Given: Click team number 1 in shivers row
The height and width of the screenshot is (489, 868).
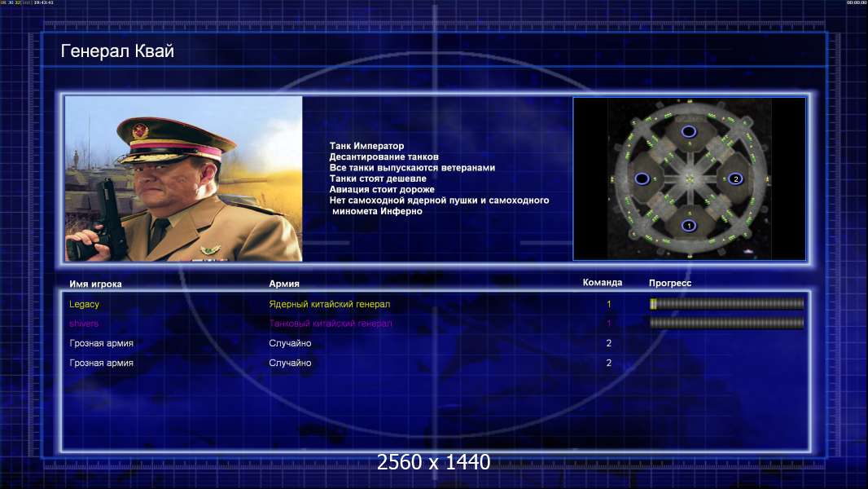Looking at the screenshot, I should pyautogui.click(x=609, y=324).
